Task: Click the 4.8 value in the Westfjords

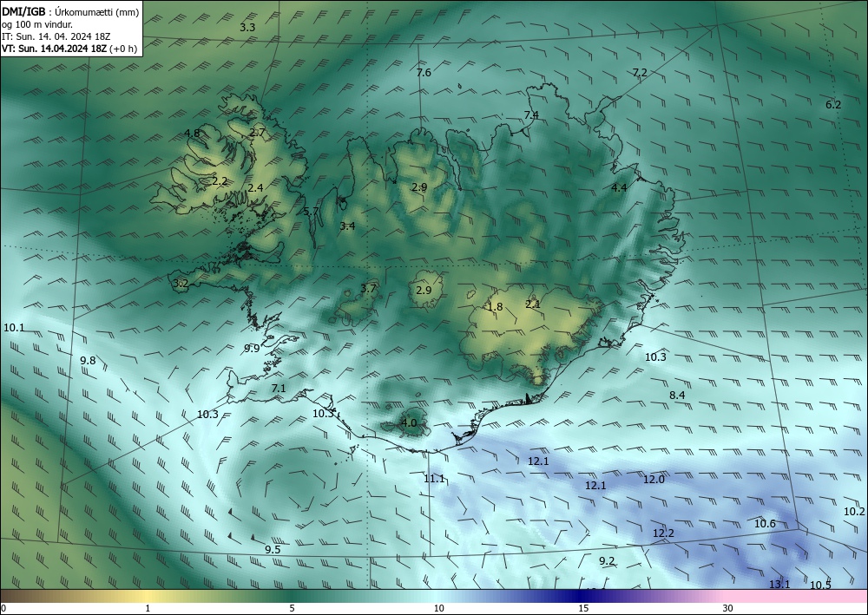Action: click(192, 133)
